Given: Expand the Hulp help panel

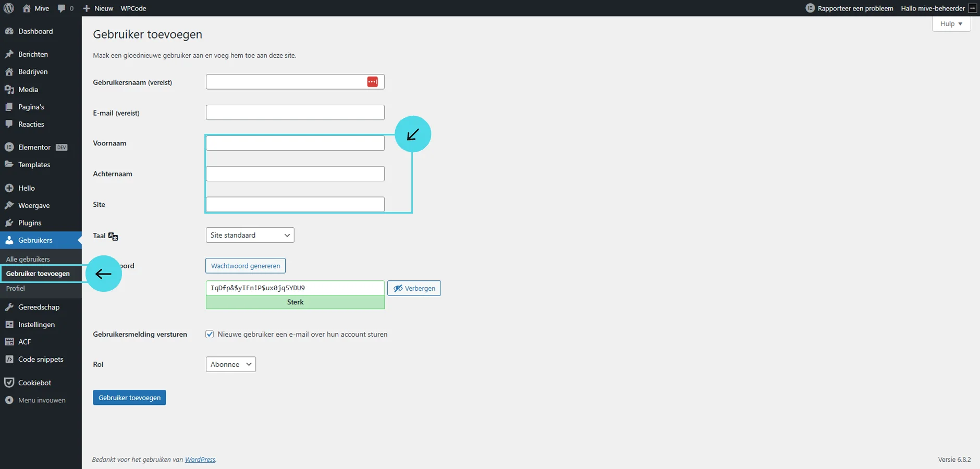Looking at the screenshot, I should [951, 24].
